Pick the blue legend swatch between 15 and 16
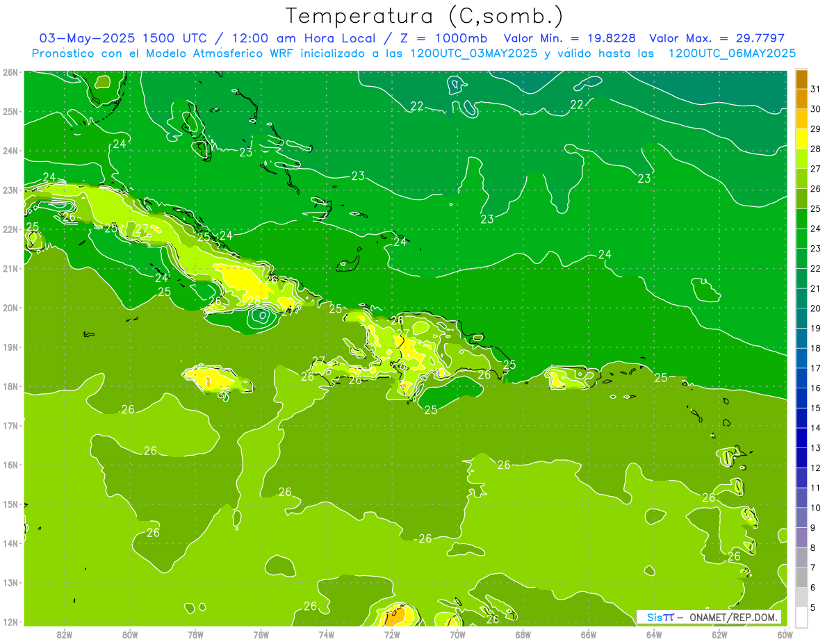 (x=801, y=398)
